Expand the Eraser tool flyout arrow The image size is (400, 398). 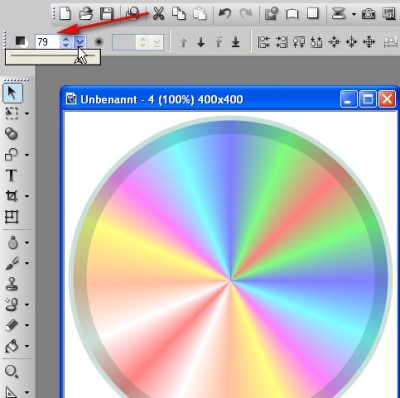point(27,325)
